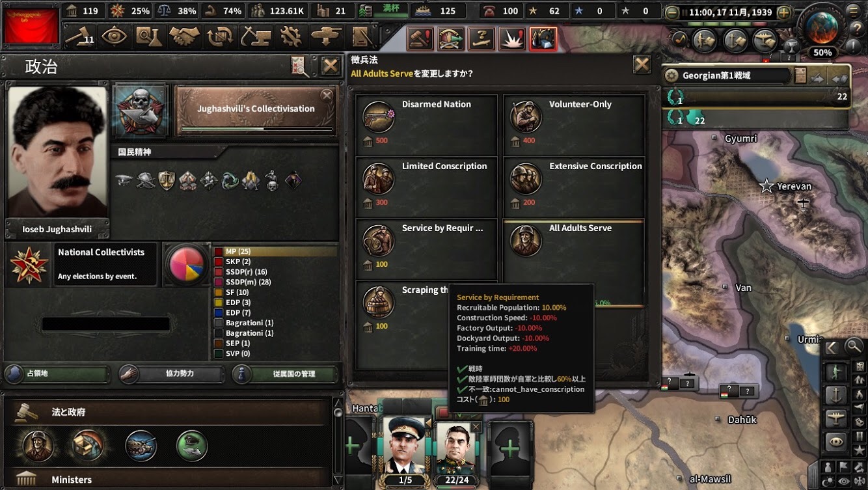
Task: Open the Recruit and Deploy tank icon
Action: point(326,36)
